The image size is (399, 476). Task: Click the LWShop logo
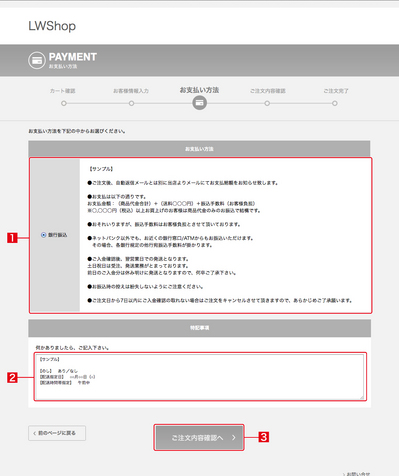click(x=52, y=26)
